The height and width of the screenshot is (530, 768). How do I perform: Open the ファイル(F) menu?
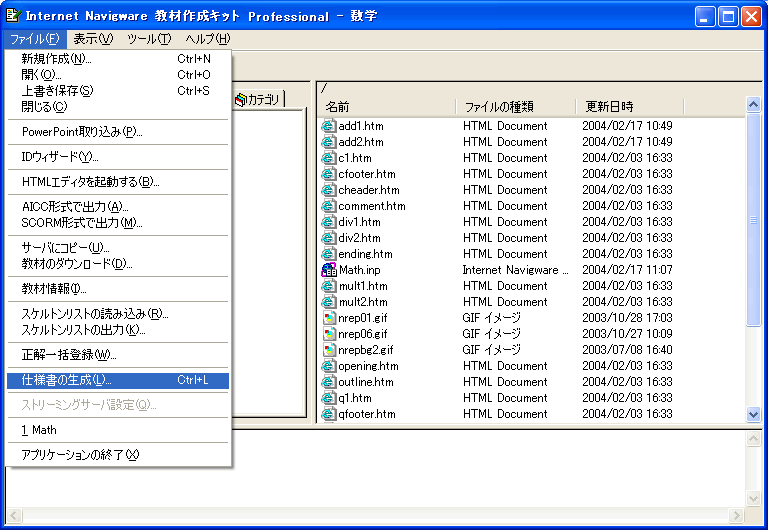click(x=35, y=39)
